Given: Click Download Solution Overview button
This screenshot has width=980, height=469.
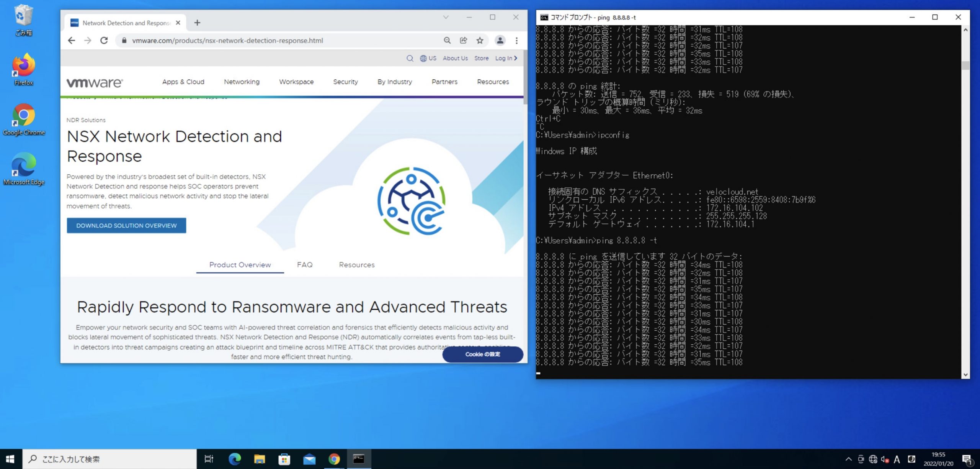Looking at the screenshot, I should [x=126, y=225].
